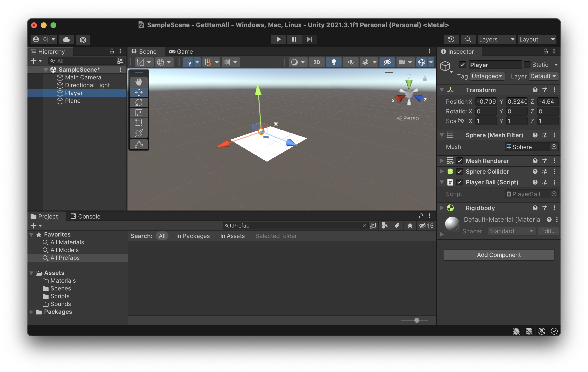Screen dimensions: 588x372
Task: Toggle scene lighting bulb icon
Action: (333, 62)
